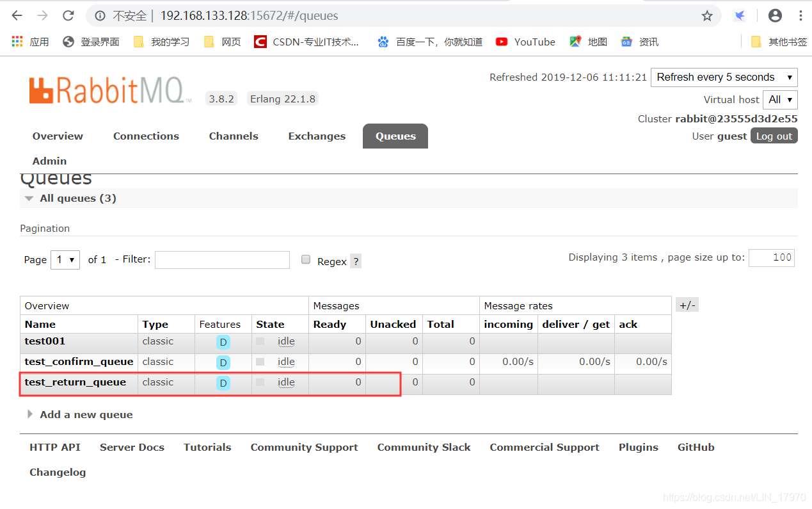Image resolution: width=812 pixels, height=509 pixels.
Task: Open the Server Docs footer link
Action: pyautogui.click(x=132, y=447)
